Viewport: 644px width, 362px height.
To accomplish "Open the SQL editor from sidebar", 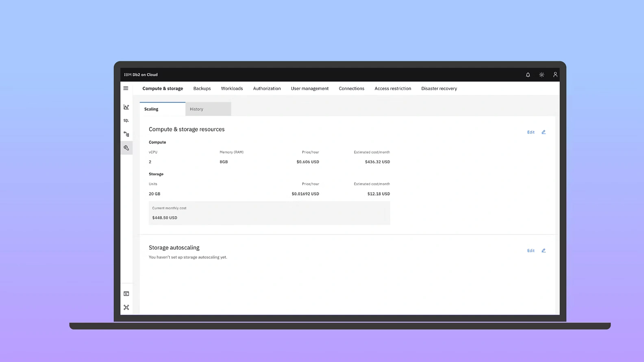I will click(x=126, y=121).
